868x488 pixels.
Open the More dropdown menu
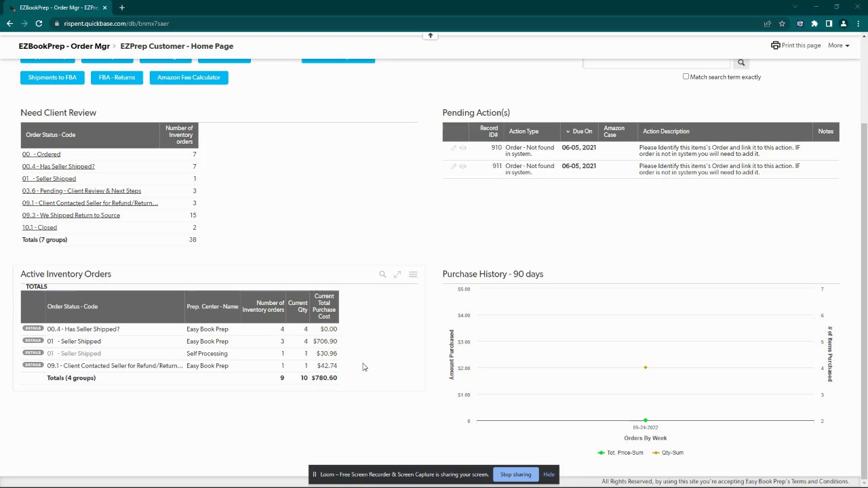pos(839,45)
